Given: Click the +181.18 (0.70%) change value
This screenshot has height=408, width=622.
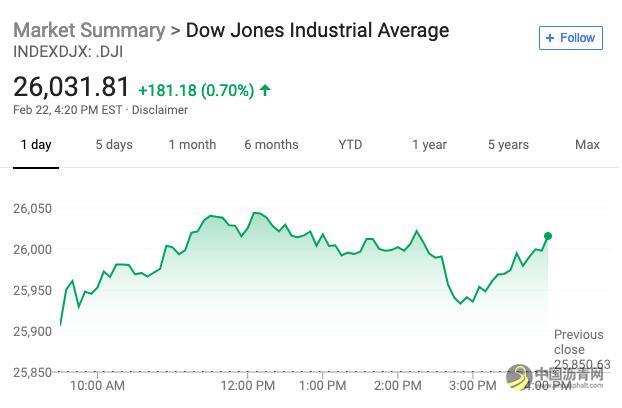Looking at the screenshot, I should pyautogui.click(x=195, y=90).
